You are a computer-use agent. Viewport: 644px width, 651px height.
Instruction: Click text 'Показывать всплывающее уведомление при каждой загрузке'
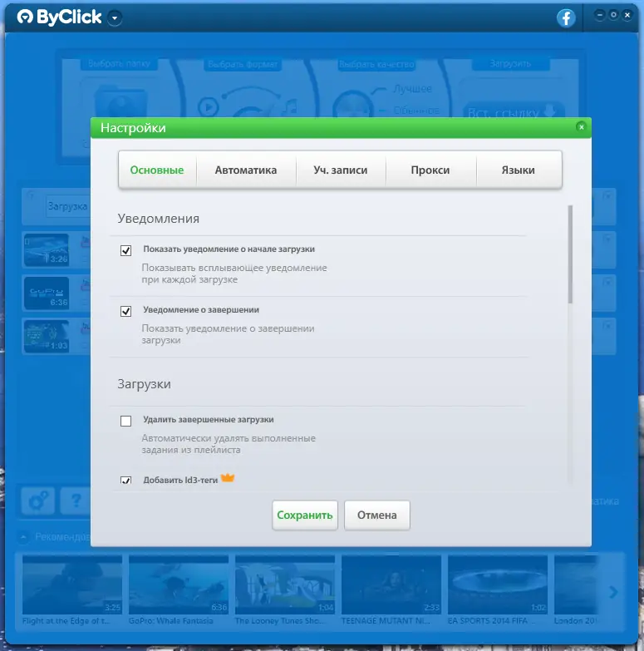click(234, 274)
